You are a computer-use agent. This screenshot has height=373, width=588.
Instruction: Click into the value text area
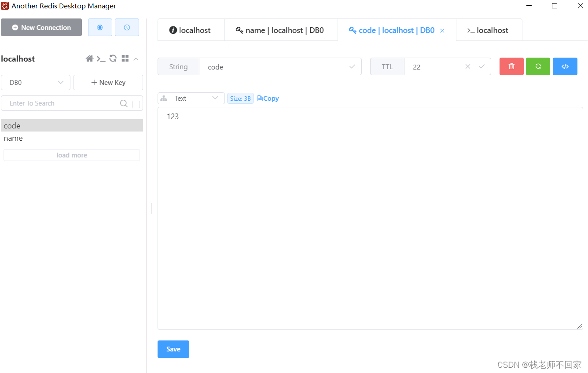[x=370, y=218]
